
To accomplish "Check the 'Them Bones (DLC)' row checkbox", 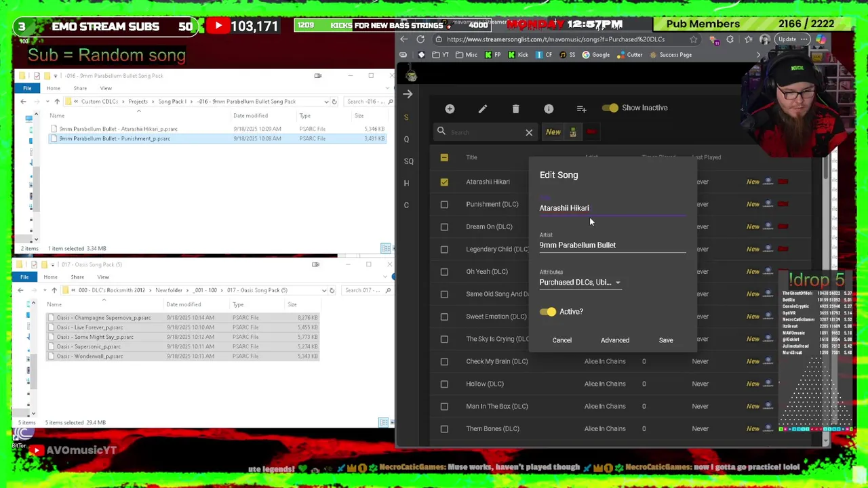I will [x=444, y=428].
